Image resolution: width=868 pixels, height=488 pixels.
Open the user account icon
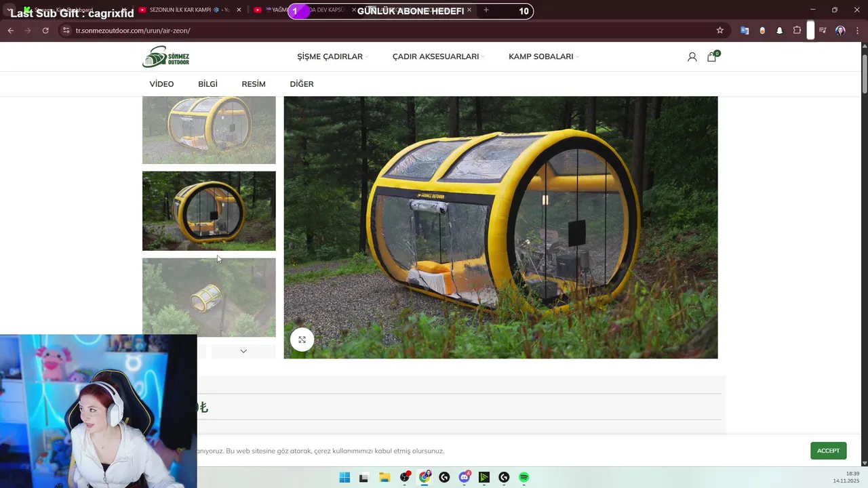pos(692,57)
